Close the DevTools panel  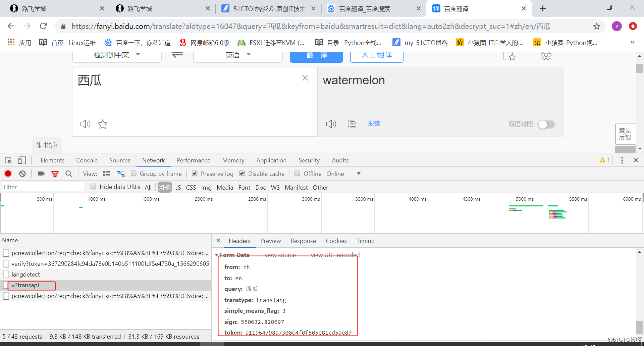point(636,160)
